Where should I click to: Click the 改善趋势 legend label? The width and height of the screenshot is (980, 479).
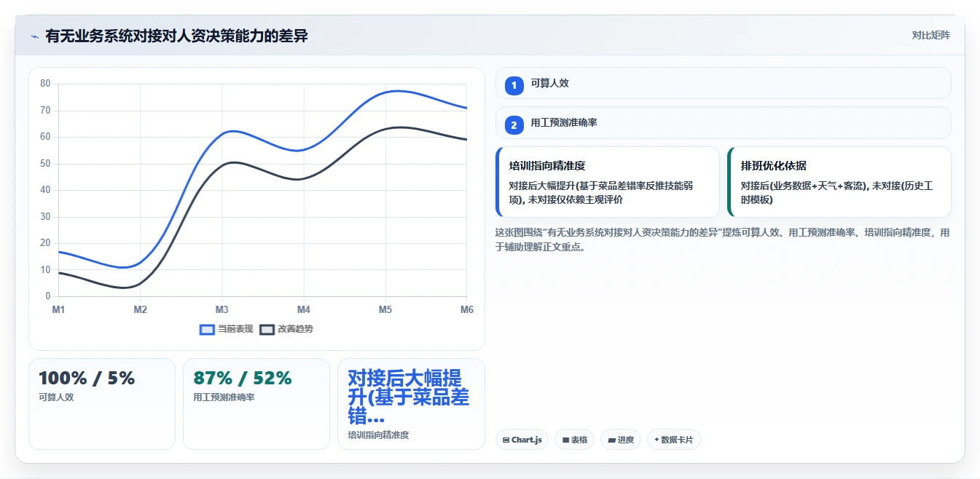(295, 329)
